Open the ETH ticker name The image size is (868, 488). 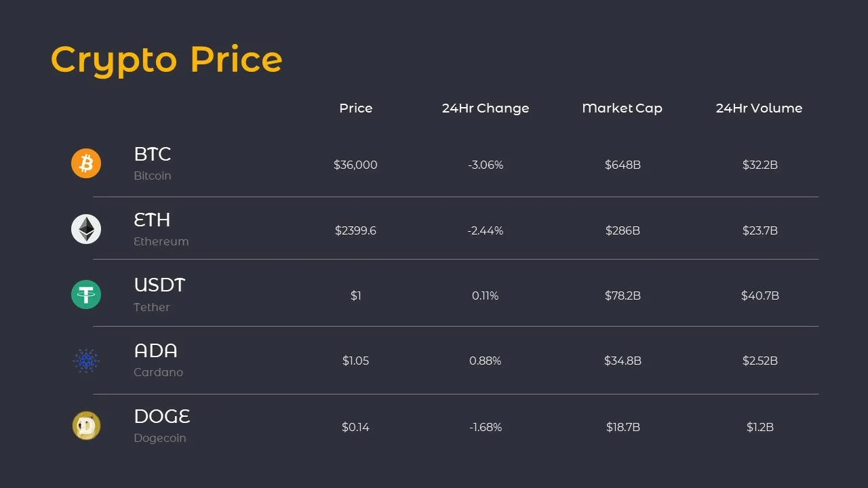coord(152,220)
